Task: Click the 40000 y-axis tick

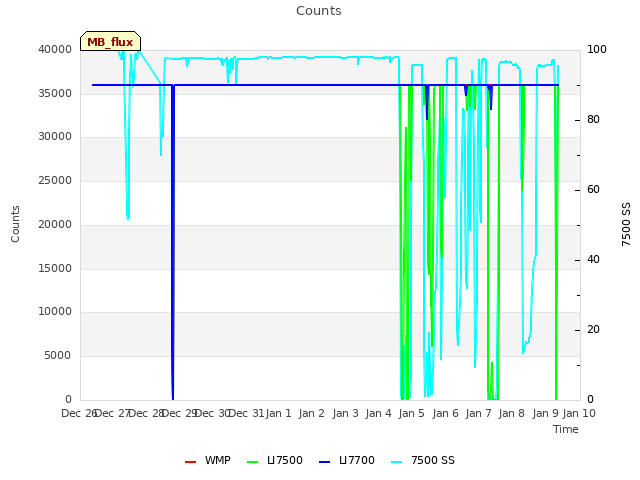Action: (x=55, y=49)
